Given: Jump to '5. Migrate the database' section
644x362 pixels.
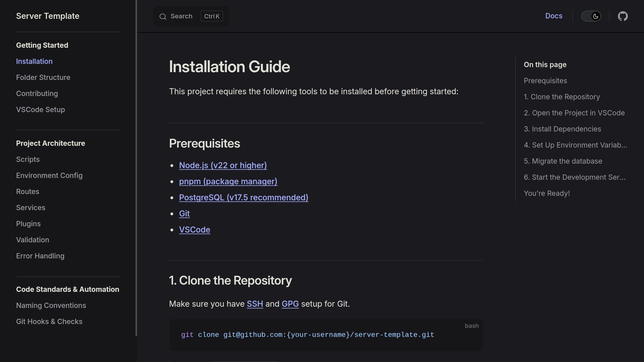Looking at the screenshot, I should [x=563, y=161].
